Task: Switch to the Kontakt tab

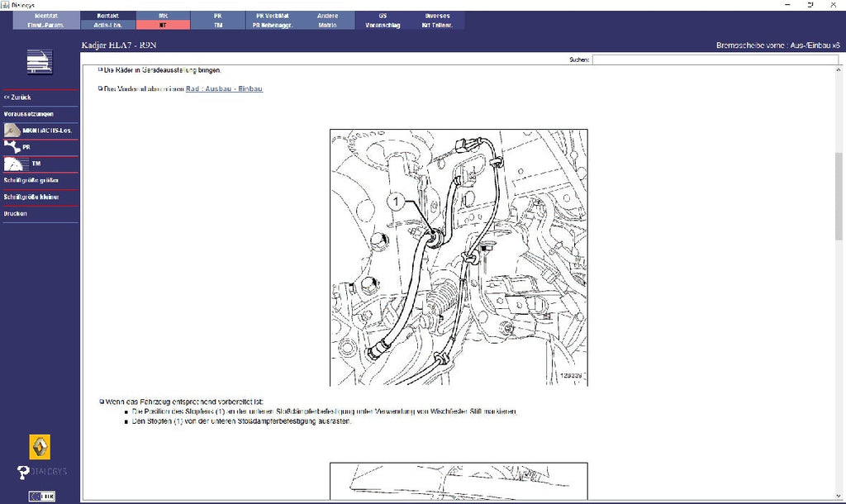Action: coord(108,16)
